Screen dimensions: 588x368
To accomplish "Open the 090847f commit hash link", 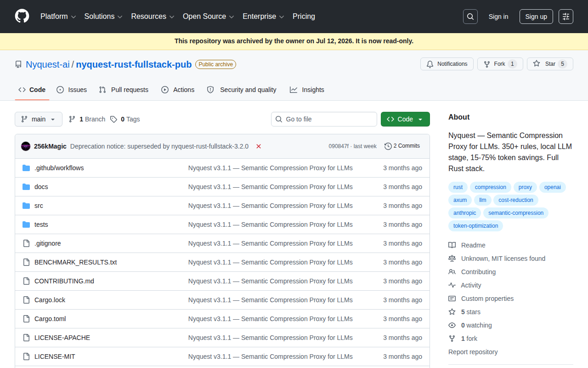I will [x=339, y=146].
